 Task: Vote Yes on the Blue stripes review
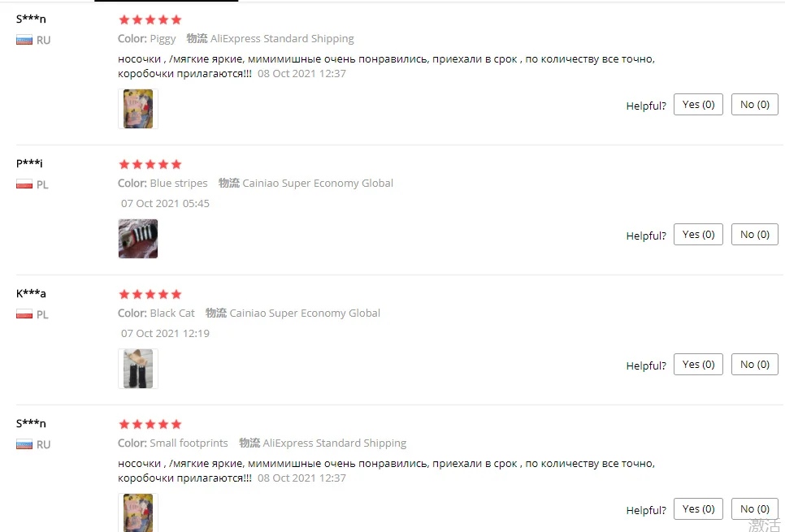coord(698,234)
